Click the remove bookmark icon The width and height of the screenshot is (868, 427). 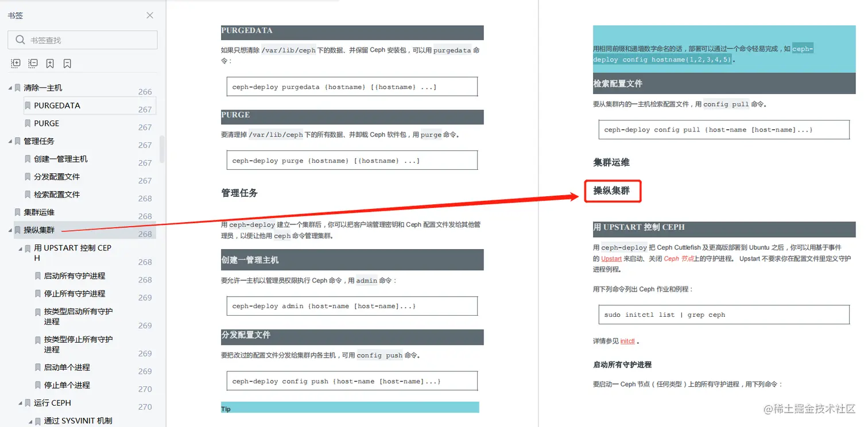(67, 63)
